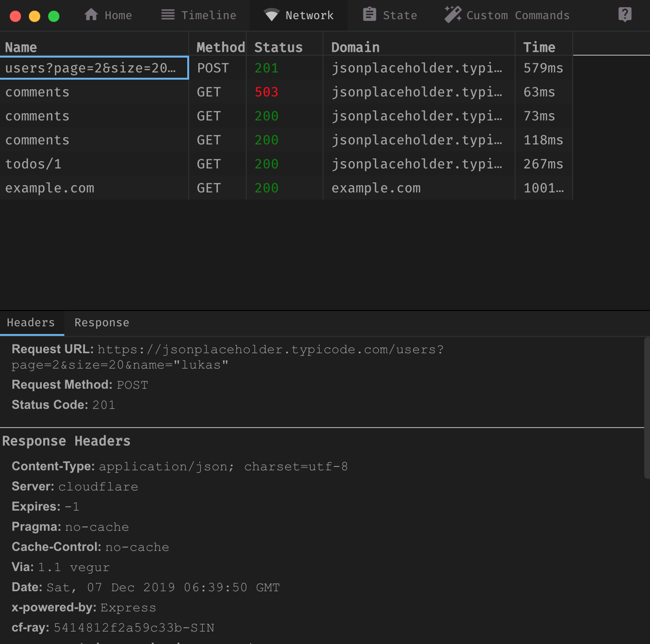Click the Status Code 201 line
The height and width of the screenshot is (644, 650).
tap(63, 405)
